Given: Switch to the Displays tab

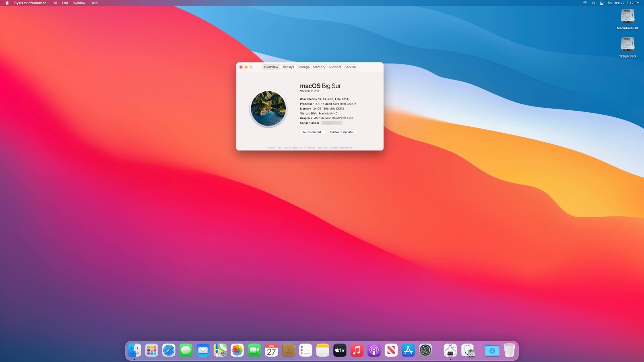Looking at the screenshot, I should [288, 67].
